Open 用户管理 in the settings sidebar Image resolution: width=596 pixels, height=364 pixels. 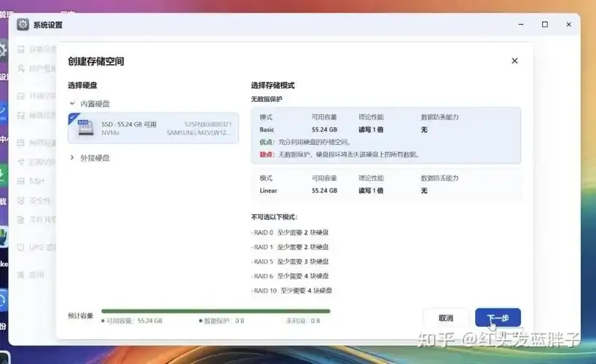(x=36, y=68)
